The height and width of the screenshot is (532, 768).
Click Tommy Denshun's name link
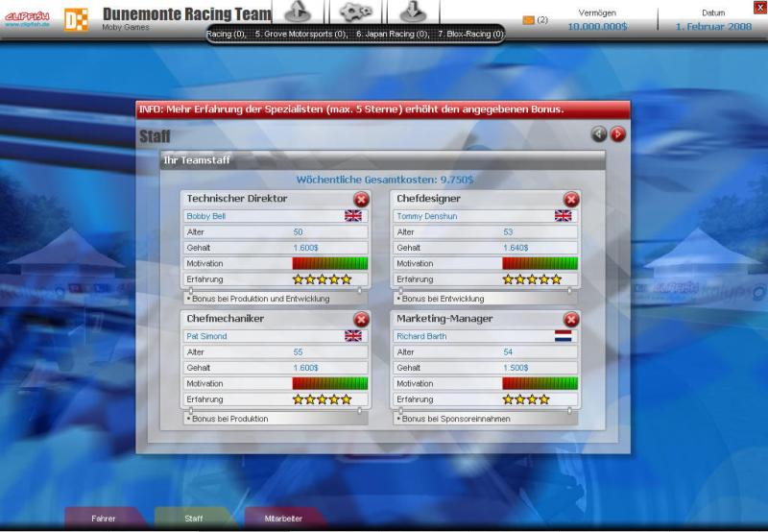point(421,216)
